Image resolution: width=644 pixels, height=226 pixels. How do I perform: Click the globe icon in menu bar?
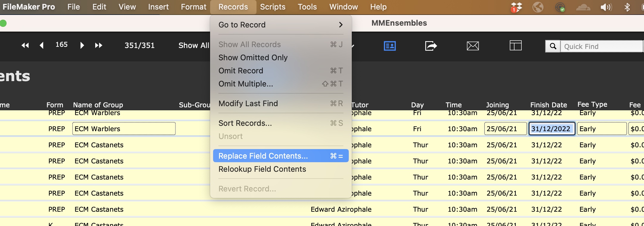[x=538, y=7]
